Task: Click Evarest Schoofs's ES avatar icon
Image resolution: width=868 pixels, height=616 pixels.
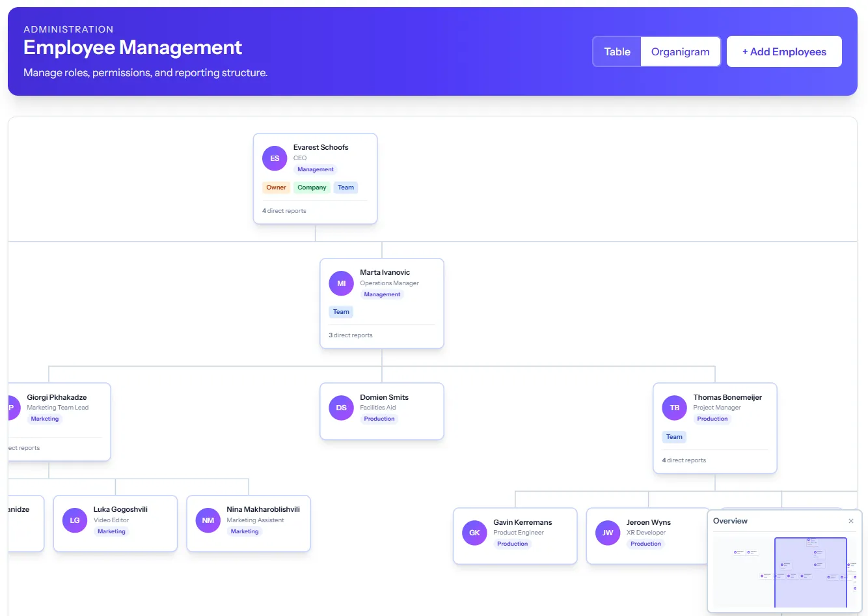Action: click(x=274, y=158)
